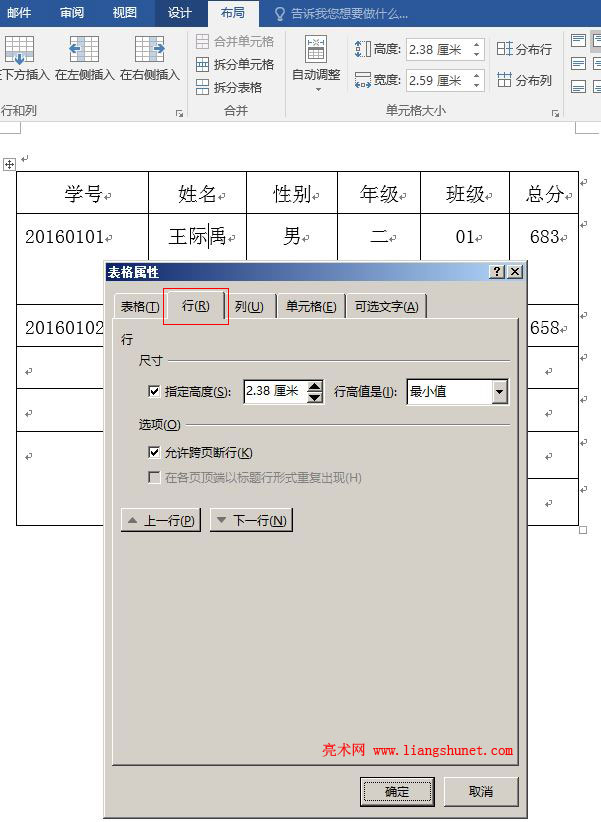
Task: Increase dialog row height spinner up
Action: click(x=315, y=386)
